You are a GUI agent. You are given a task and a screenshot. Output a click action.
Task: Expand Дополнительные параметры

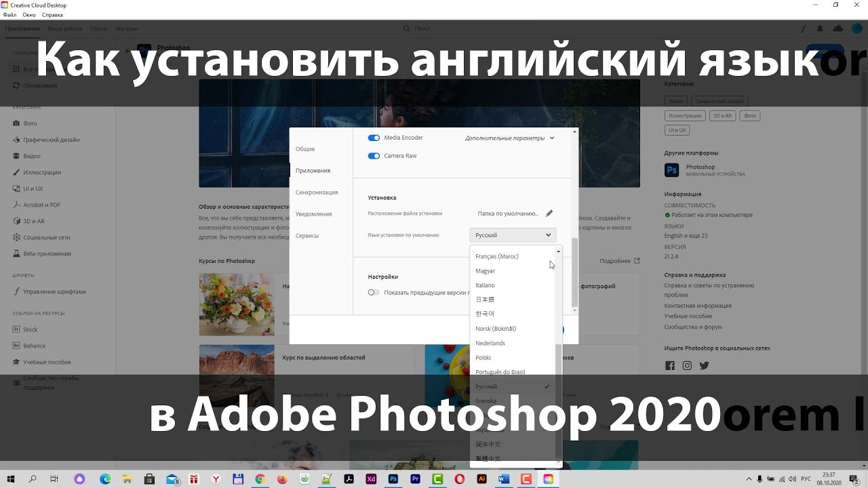pos(509,138)
